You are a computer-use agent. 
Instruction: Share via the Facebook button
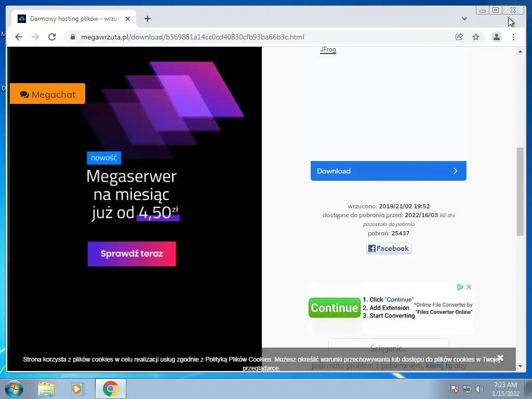point(389,248)
